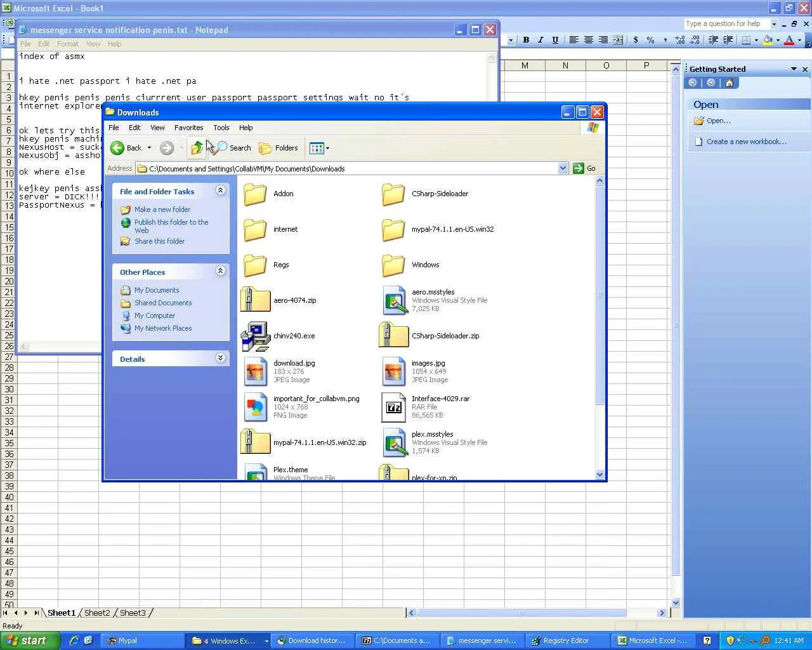Screen dimensions: 812x650
Task: Open the Font Color dropdown arrow
Action: [799, 39]
